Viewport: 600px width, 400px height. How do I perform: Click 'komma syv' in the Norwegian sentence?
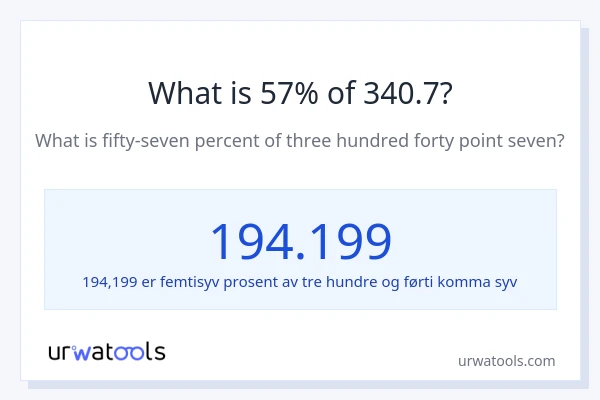[x=484, y=281]
